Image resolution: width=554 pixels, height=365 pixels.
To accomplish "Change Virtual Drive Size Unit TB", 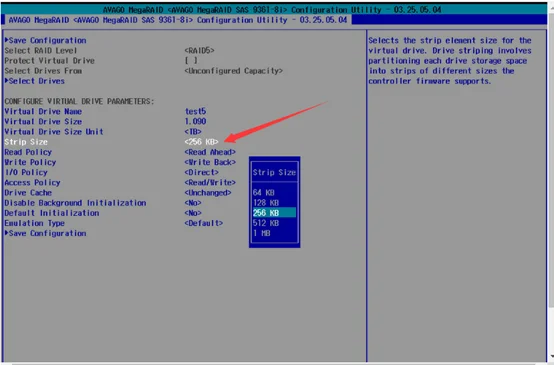I will coord(193,132).
